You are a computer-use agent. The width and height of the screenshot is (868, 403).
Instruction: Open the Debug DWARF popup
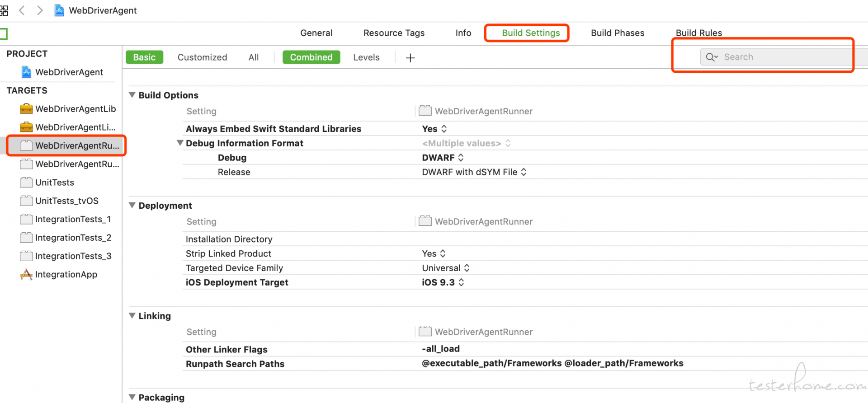(x=443, y=158)
